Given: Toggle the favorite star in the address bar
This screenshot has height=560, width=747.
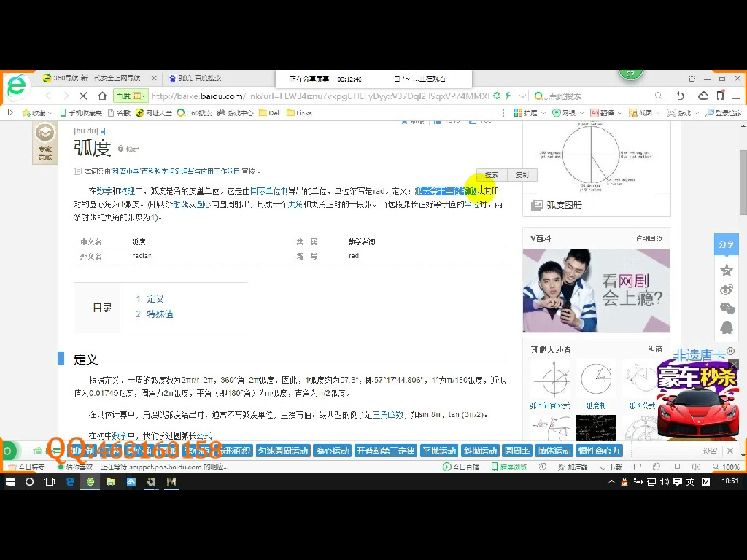Looking at the screenshot, I should 720,96.
